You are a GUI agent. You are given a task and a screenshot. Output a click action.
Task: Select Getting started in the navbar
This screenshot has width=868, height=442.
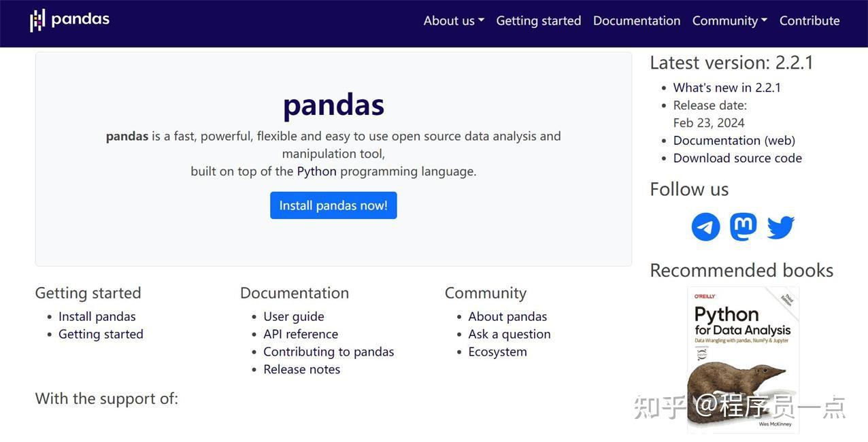pyautogui.click(x=538, y=20)
